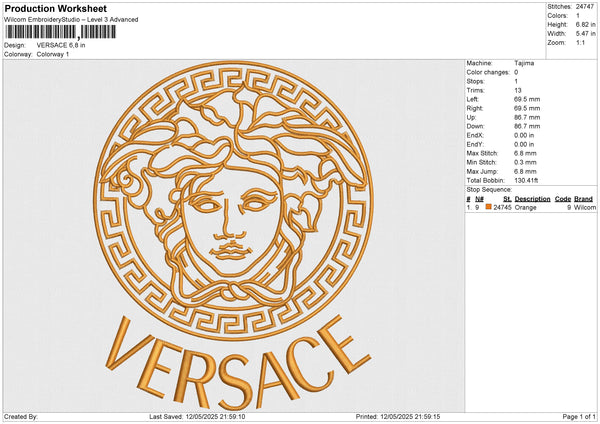The width and height of the screenshot is (600, 424).
Task: Click the 'Orange' thread description
Action: (x=525, y=207)
